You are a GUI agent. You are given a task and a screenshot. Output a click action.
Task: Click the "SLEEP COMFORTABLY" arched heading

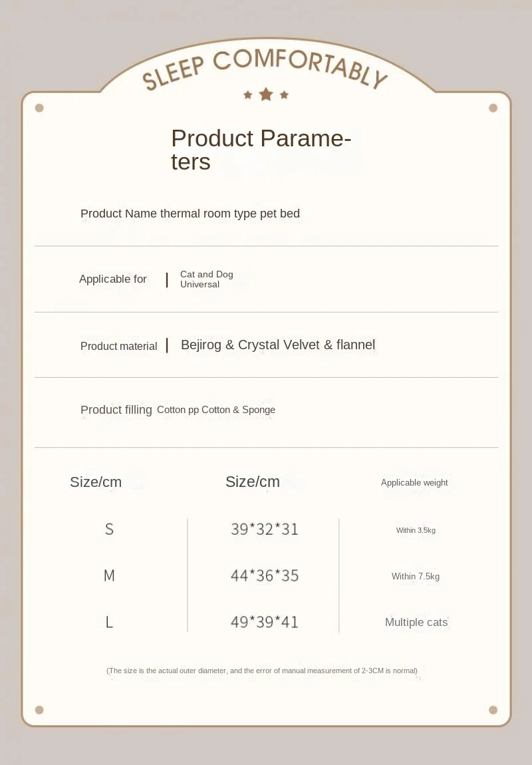point(265,68)
